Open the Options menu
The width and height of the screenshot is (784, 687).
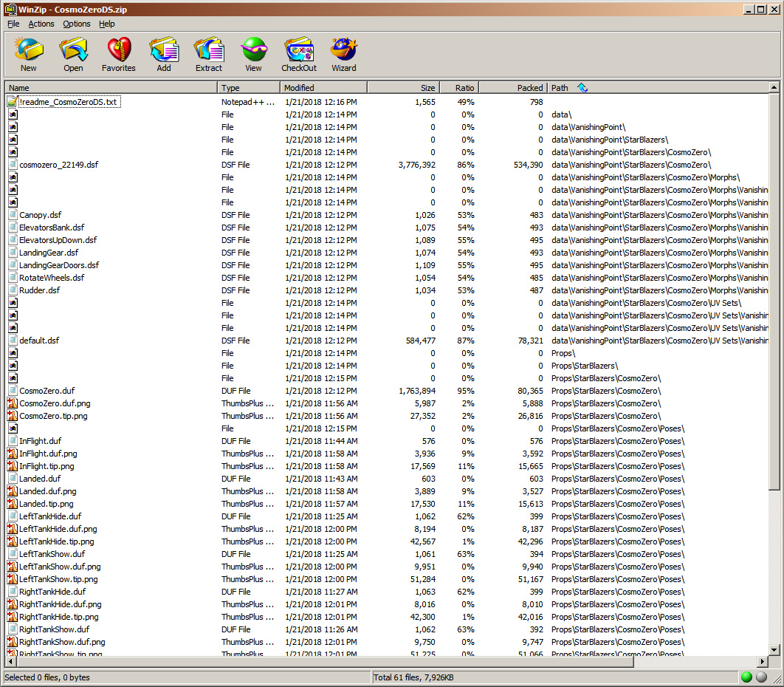coord(77,24)
